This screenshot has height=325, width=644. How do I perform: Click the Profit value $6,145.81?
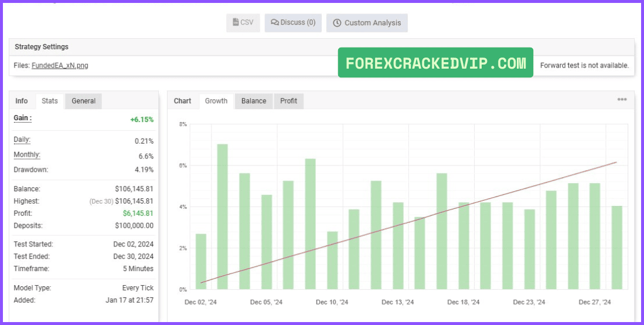coord(138,214)
